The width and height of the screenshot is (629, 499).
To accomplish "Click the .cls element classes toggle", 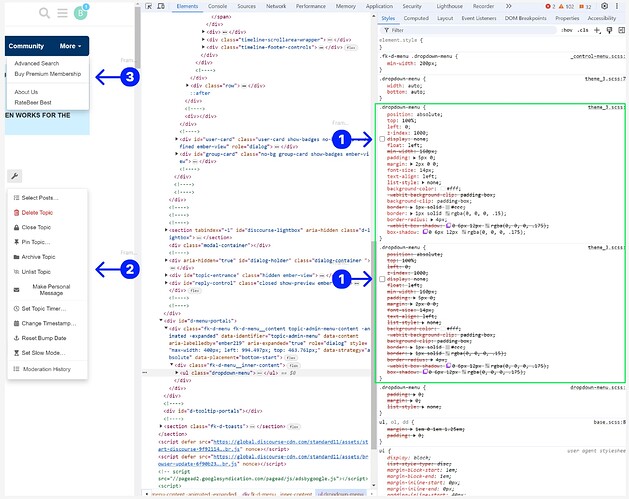I will pos(583,30).
